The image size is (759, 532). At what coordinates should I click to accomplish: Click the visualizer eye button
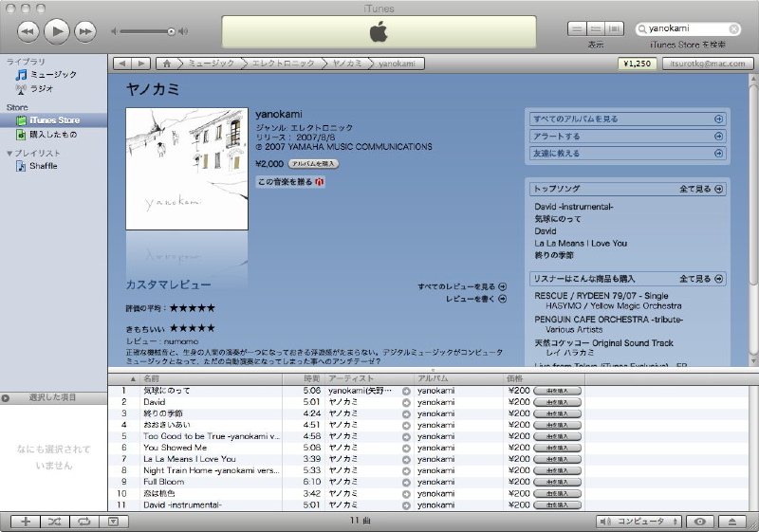pos(699,522)
